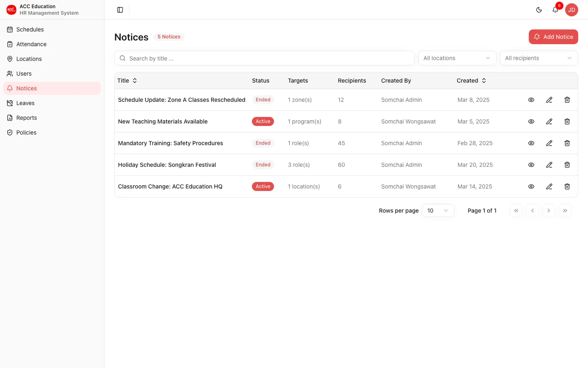Click 1 program(s) targets cell
Screen dimensions: 588x368
click(x=305, y=121)
